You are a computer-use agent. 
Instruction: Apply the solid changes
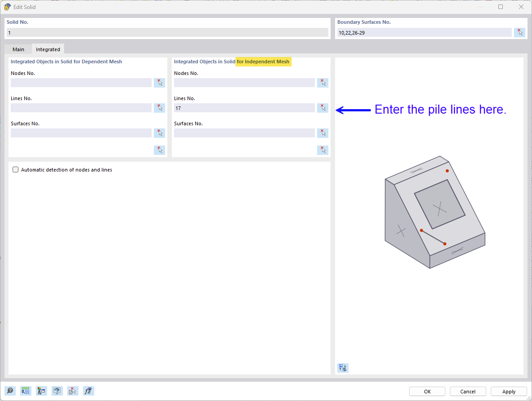click(x=508, y=391)
